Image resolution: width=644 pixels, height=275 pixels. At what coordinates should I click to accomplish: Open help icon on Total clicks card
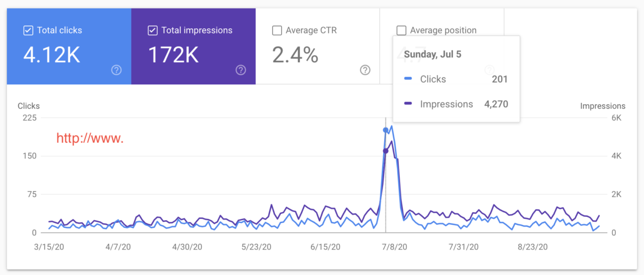[116, 70]
